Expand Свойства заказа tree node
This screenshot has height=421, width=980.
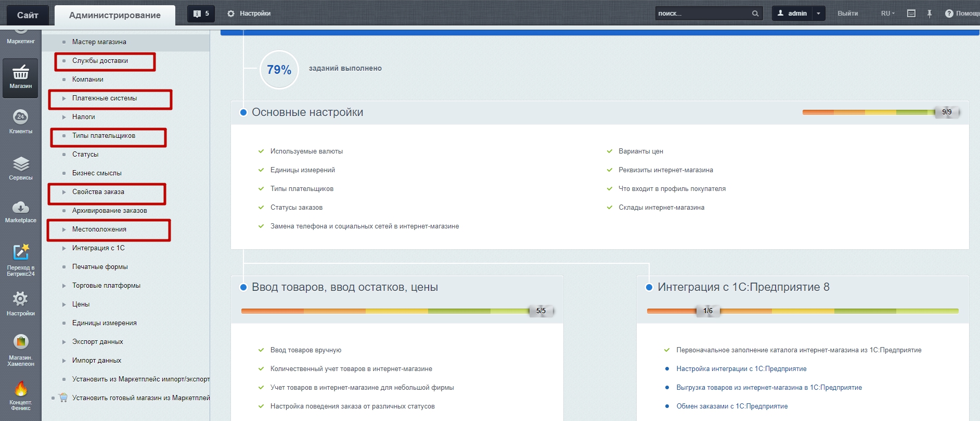pyautogui.click(x=64, y=192)
